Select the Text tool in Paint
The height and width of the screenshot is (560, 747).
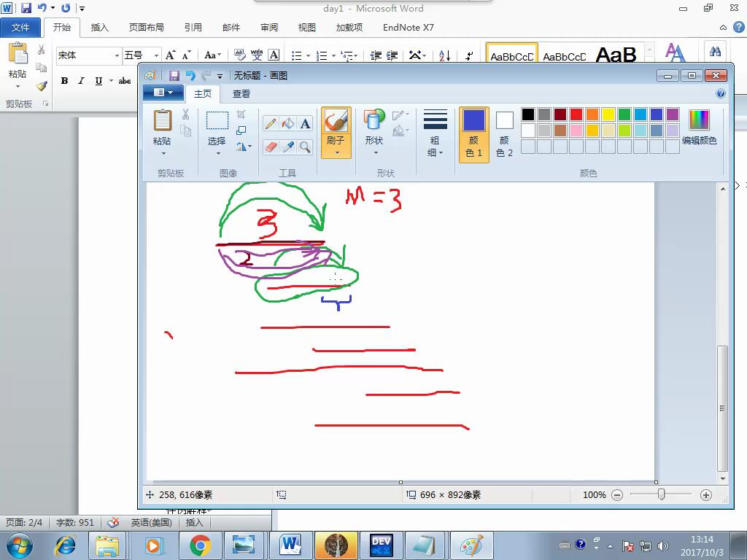[305, 123]
